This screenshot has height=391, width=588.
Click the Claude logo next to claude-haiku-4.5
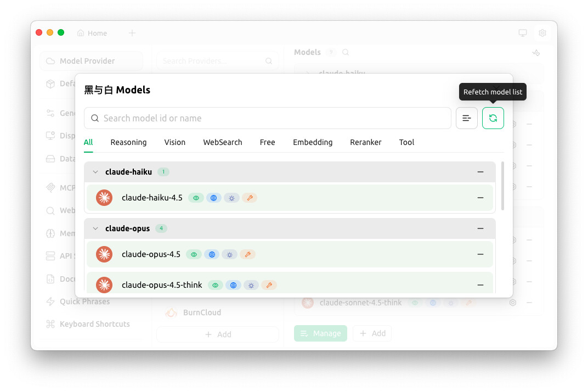click(x=104, y=198)
